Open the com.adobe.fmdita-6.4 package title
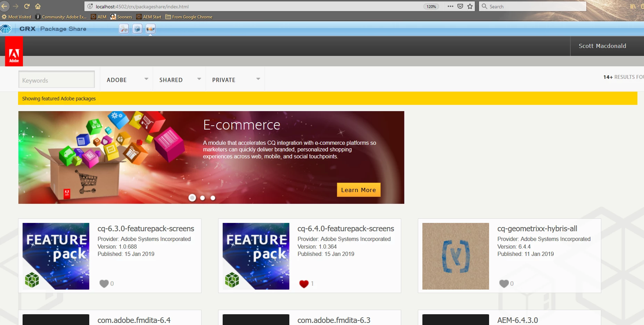644x325 pixels. tap(134, 320)
